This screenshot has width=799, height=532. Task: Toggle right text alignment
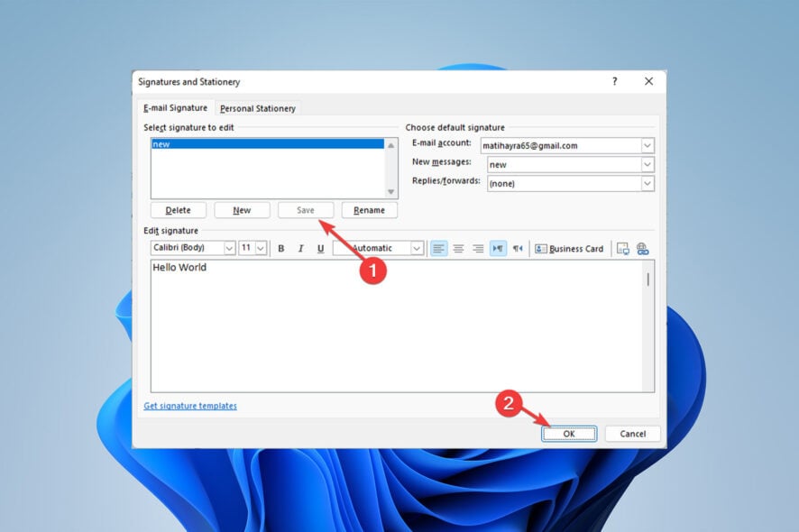[477, 248]
